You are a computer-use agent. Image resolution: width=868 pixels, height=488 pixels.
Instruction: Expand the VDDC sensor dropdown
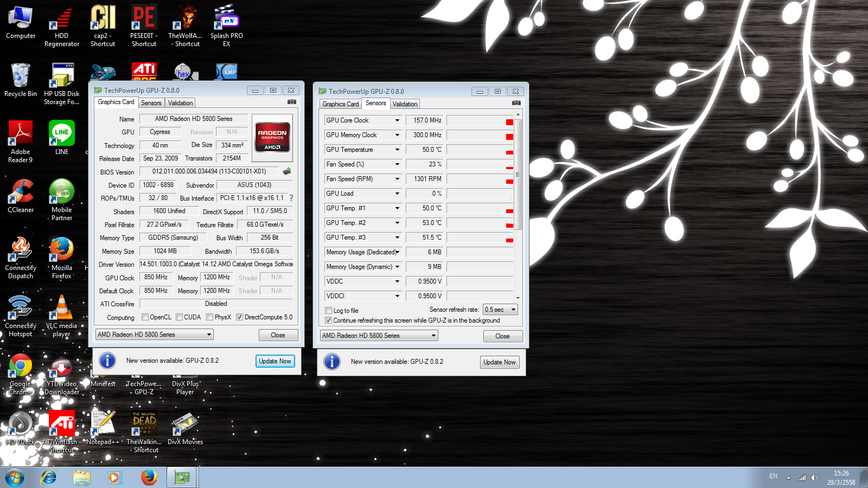point(397,281)
